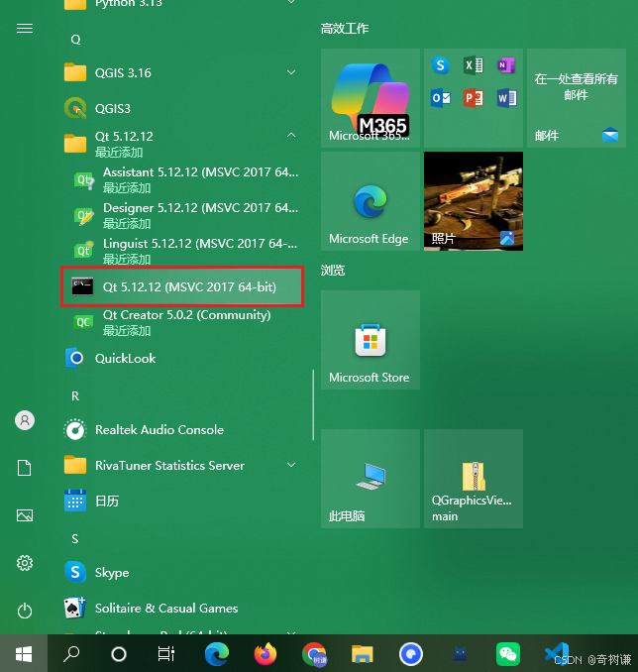Screen dimensions: 638x672
Task: Open File Explorer from taskbar
Action: coord(363,654)
